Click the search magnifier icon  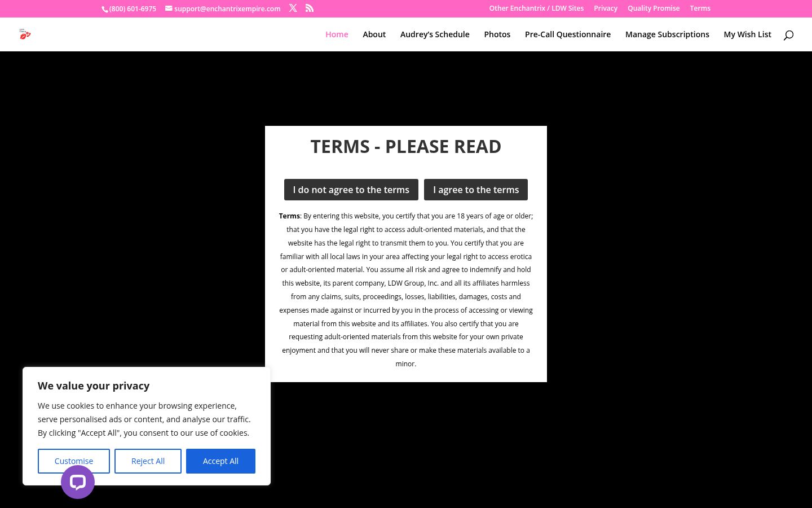point(788,35)
